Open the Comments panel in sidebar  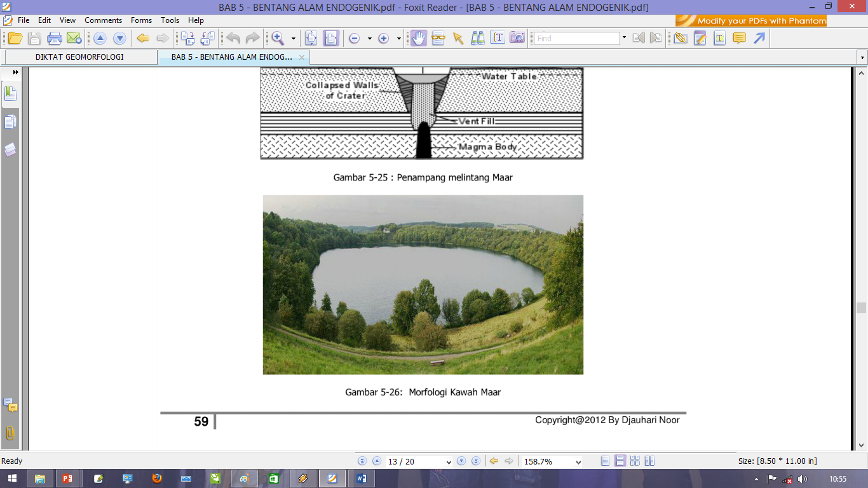coord(10,405)
